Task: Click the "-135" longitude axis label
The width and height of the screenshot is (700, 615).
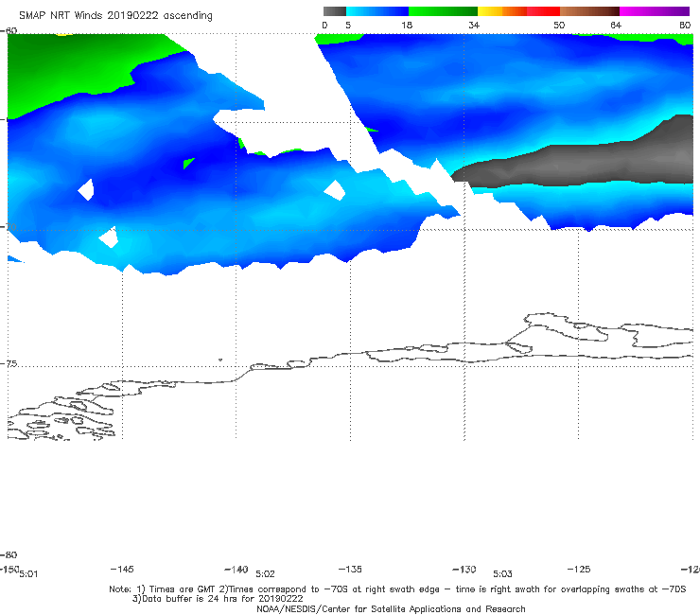Action: pyautogui.click(x=350, y=569)
